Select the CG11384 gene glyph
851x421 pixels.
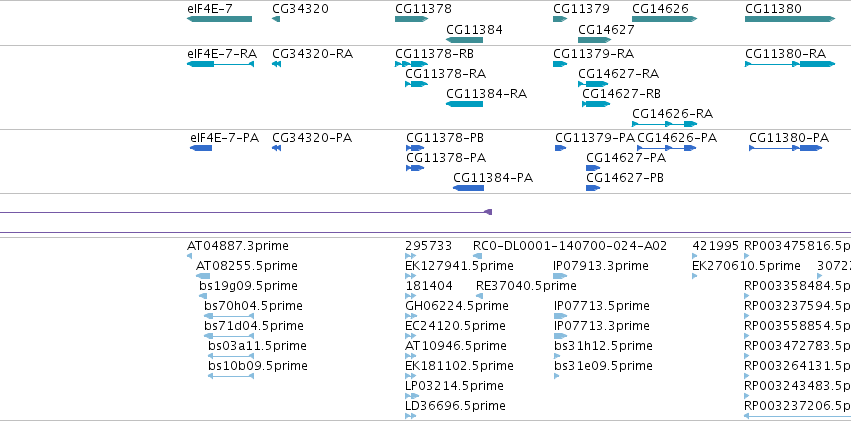pos(465,40)
